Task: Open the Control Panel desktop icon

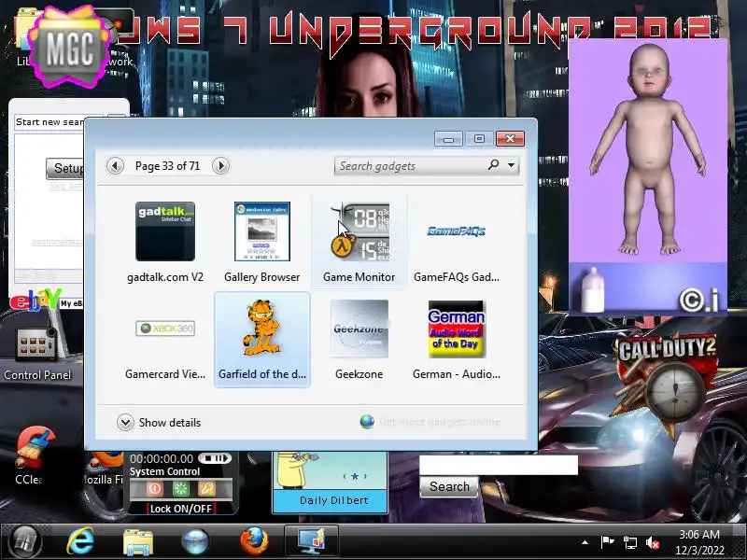Action: [x=37, y=354]
